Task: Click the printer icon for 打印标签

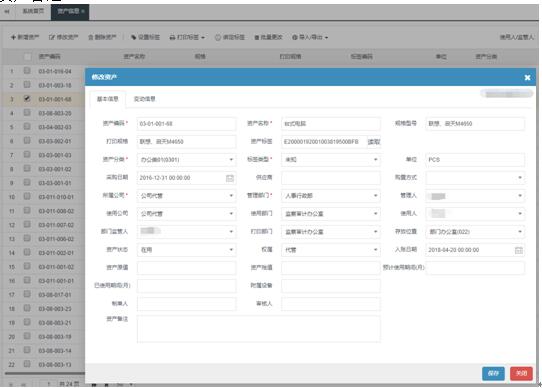Action: click(172, 37)
